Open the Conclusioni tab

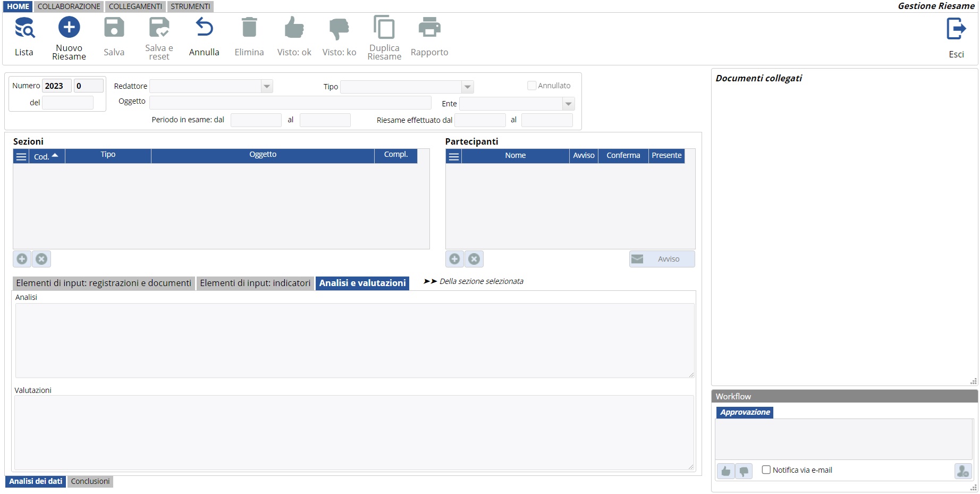90,481
